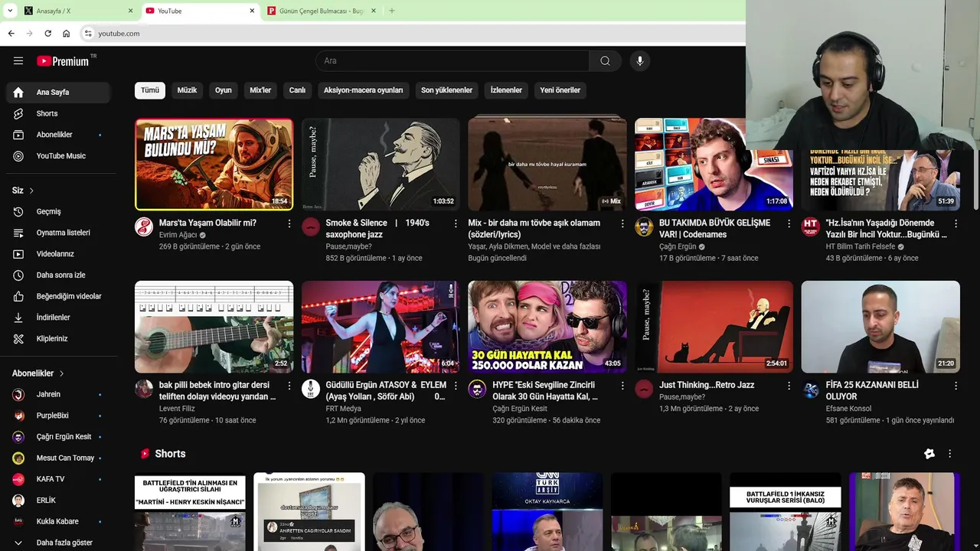Open a new browser tab with plus
980x551 pixels.
click(x=391, y=11)
